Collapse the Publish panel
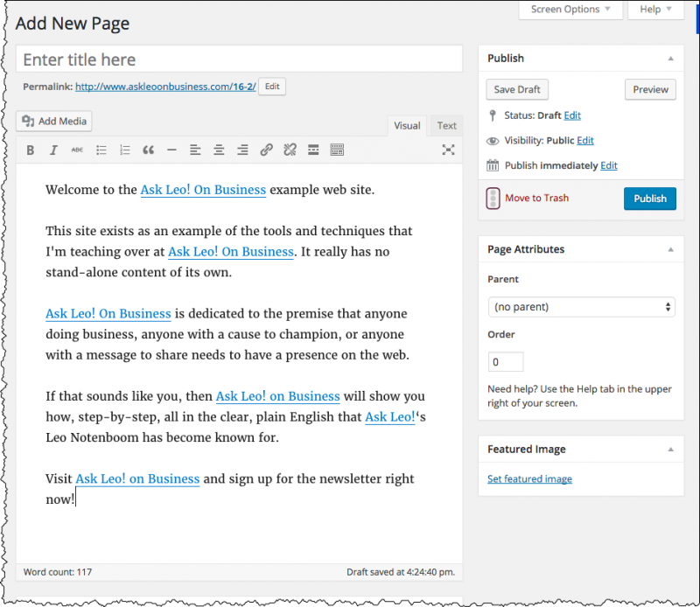 [670, 59]
